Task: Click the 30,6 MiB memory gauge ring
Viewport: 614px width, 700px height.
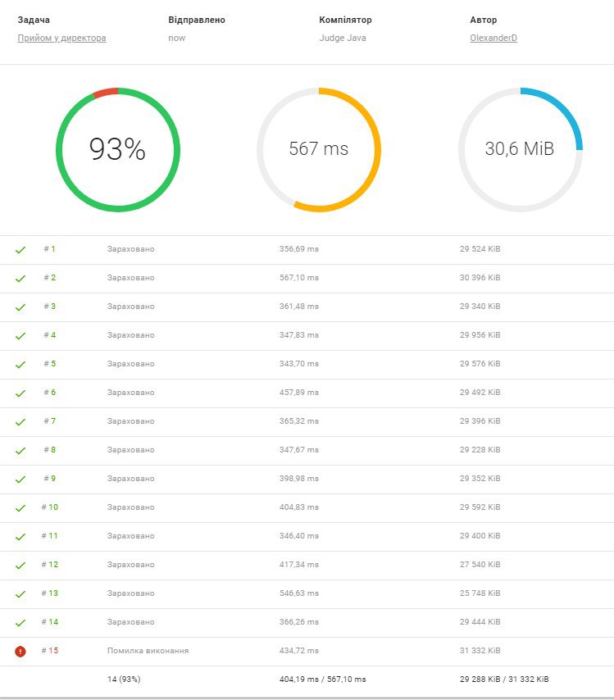Action: tap(521, 149)
